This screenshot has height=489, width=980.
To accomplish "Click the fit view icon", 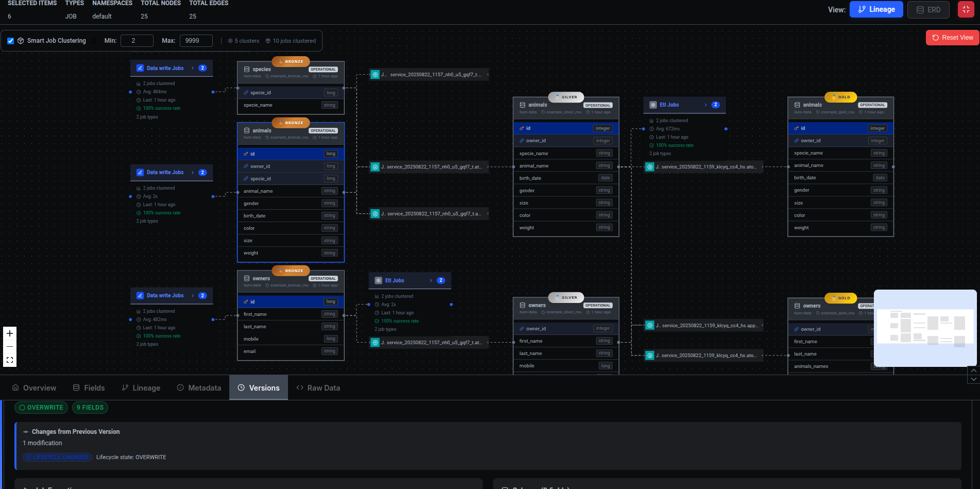I will [x=10, y=360].
